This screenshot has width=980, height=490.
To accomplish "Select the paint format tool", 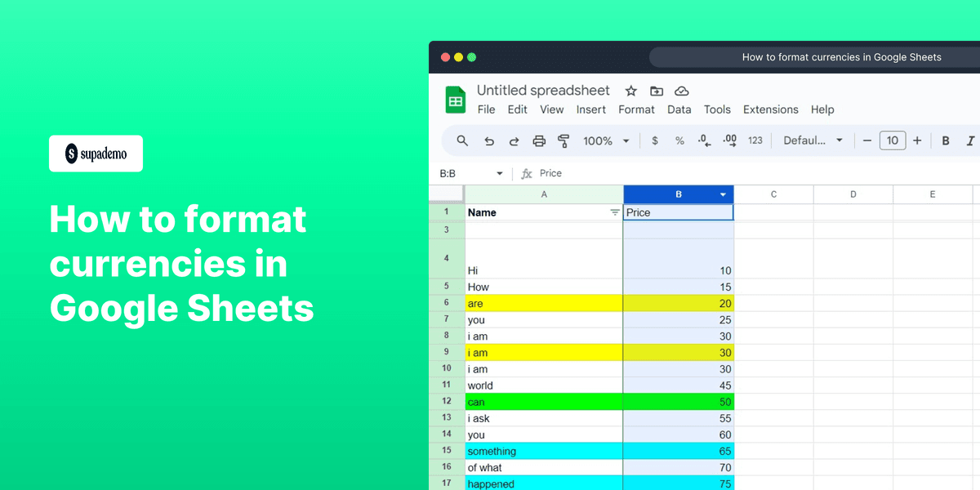I will pyautogui.click(x=563, y=140).
